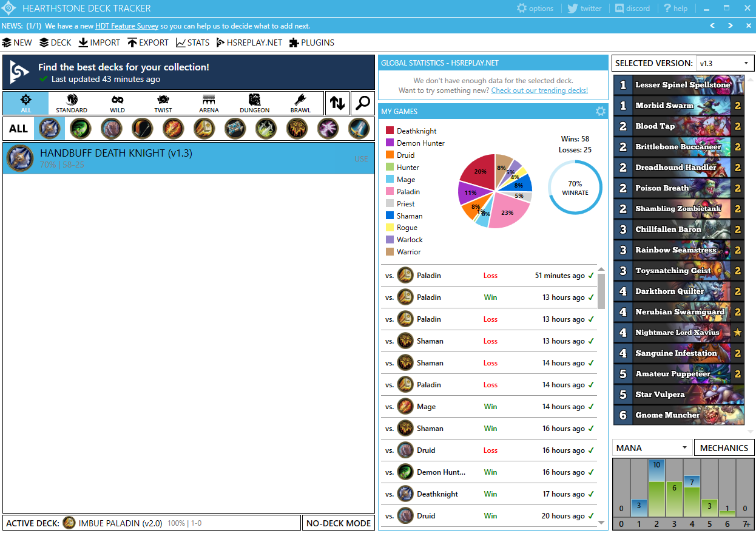This screenshot has width=756, height=533.
Task: Filter decks by Death Knight class icon
Action: point(49,129)
